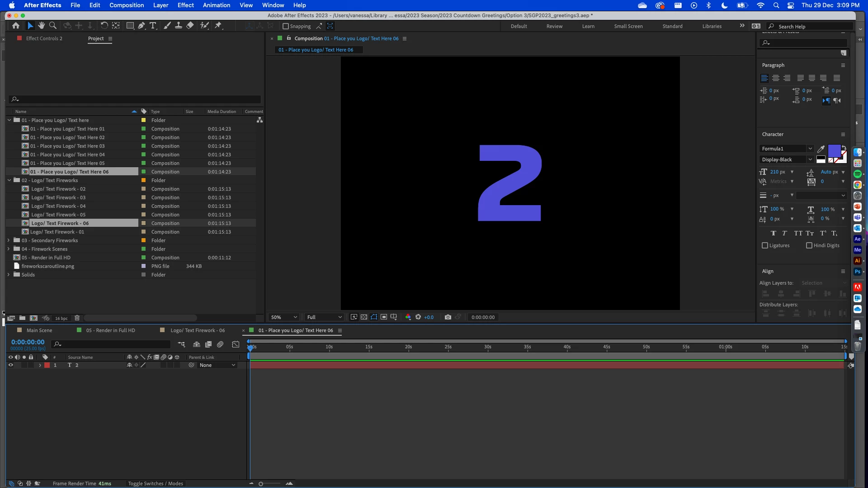Enable the Snapping checkbox
868x488 pixels.
pos(286,26)
